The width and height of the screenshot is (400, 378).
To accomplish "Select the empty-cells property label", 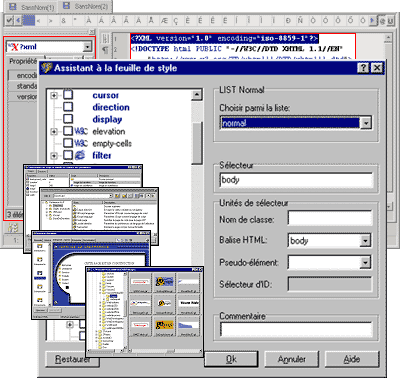I will 112,144.
